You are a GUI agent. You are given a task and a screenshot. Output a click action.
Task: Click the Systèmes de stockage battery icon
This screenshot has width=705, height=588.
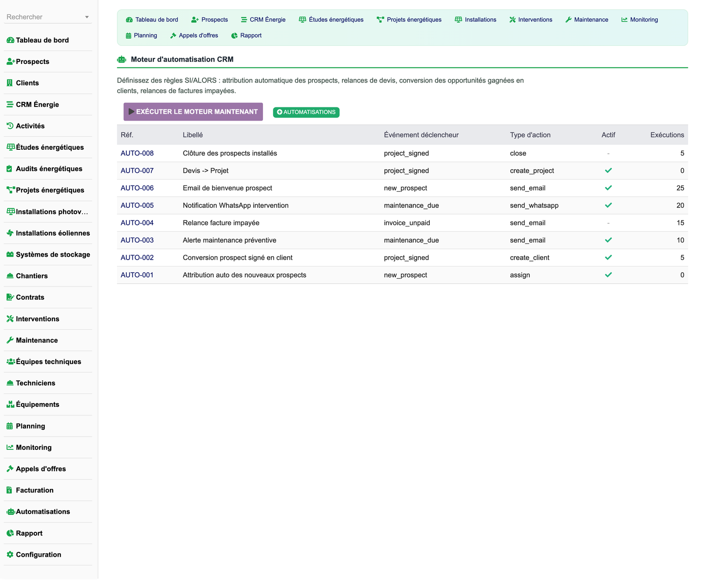point(10,255)
